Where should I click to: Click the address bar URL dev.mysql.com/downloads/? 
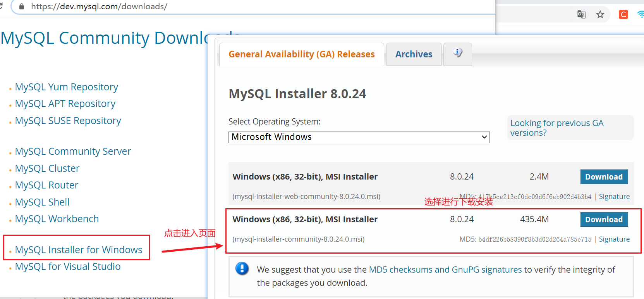coord(99,7)
